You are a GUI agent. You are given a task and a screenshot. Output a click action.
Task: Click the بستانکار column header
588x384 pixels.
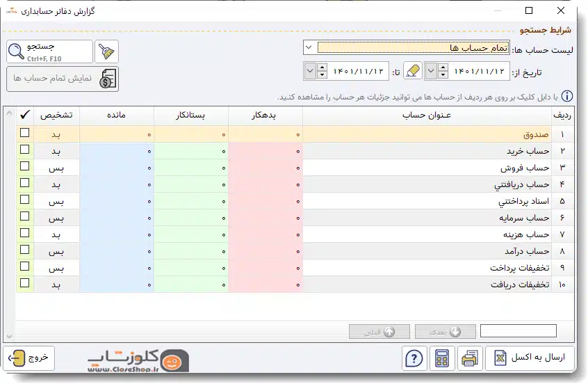(191, 115)
